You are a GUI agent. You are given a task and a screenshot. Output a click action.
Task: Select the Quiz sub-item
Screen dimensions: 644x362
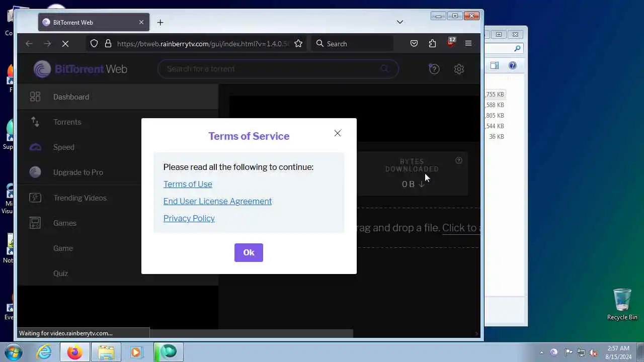coord(60,274)
